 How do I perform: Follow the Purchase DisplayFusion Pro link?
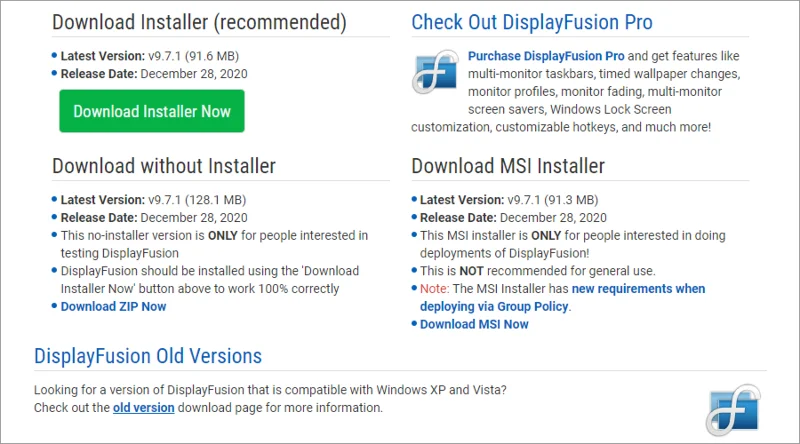pyautogui.click(x=546, y=56)
